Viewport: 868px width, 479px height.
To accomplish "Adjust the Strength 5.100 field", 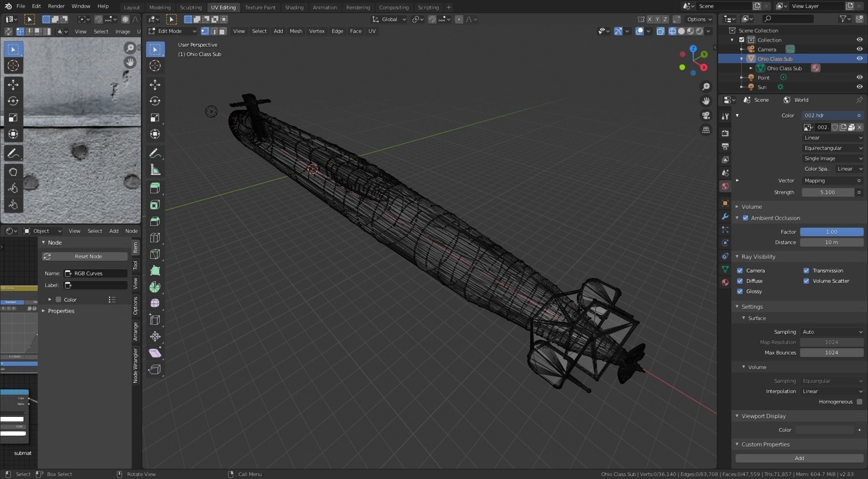I will 828,192.
